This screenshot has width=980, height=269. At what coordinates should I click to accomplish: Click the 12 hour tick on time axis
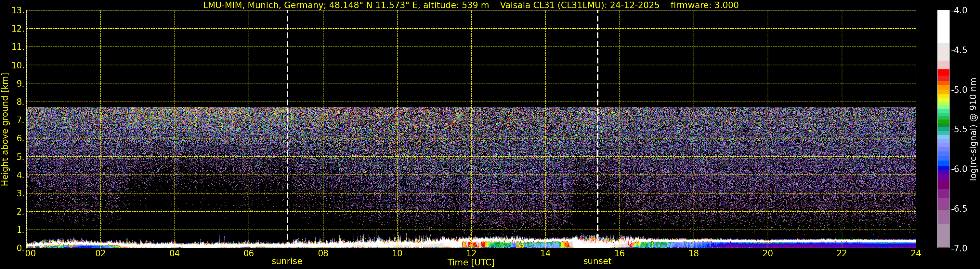pos(471,253)
